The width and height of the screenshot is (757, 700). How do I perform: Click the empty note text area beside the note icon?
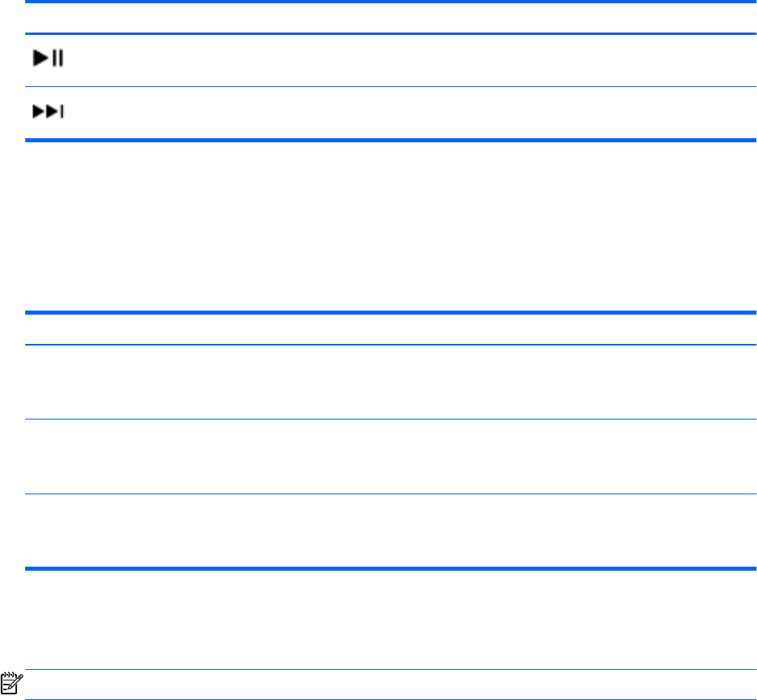click(390, 685)
